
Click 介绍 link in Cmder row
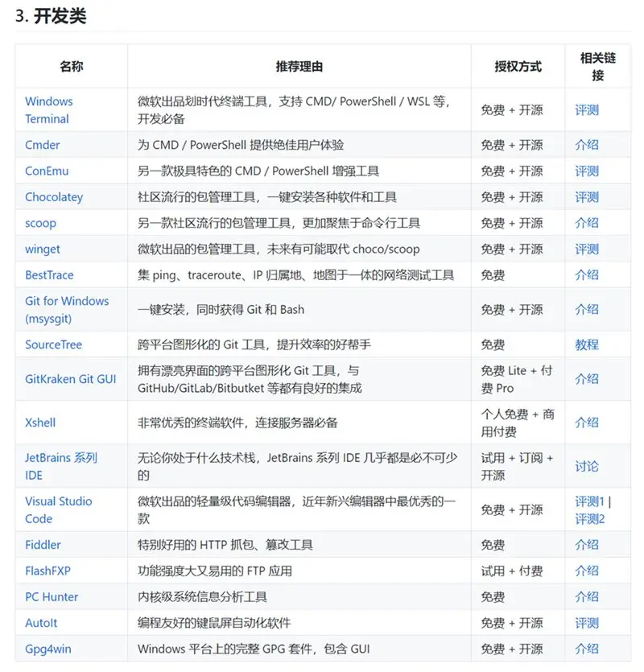pyautogui.click(x=587, y=145)
